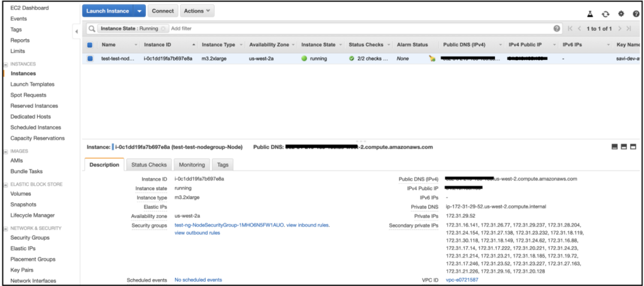
Task: Click the filter help icon near pagination
Action: (x=557, y=29)
